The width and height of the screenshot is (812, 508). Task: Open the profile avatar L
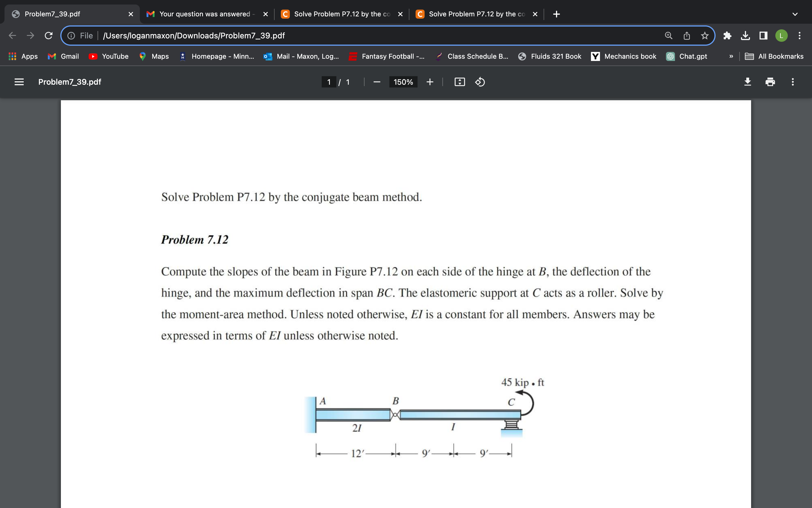click(x=782, y=36)
